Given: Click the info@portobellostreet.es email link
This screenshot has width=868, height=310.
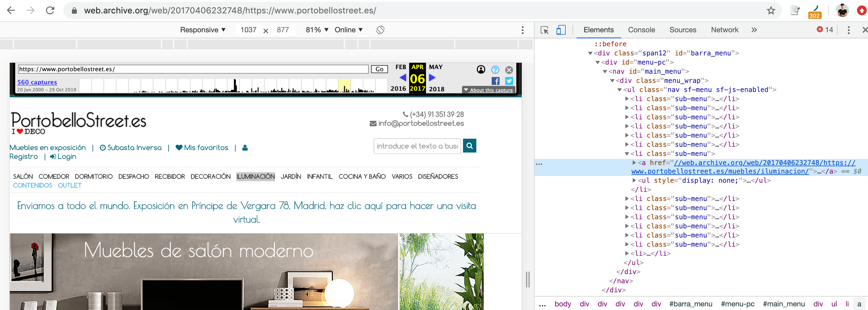Looking at the screenshot, I should click(x=417, y=124).
